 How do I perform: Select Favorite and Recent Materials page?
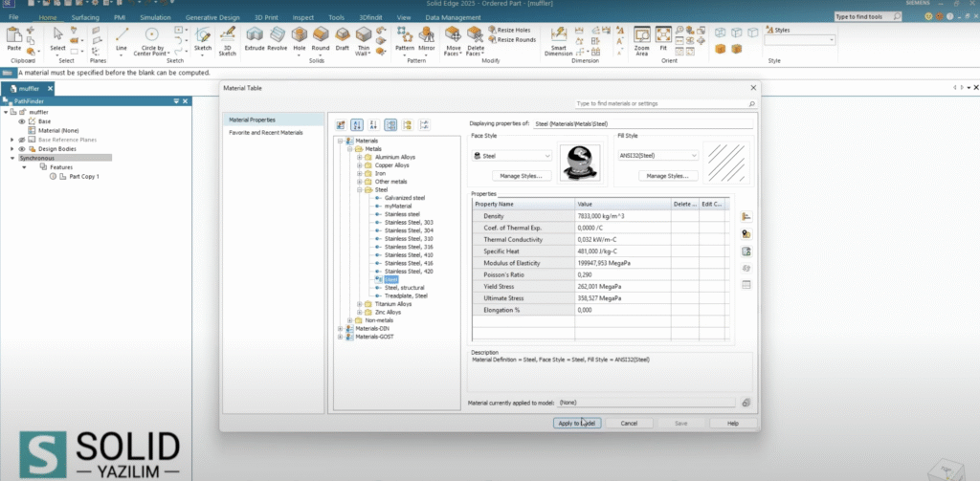pyautogui.click(x=266, y=132)
